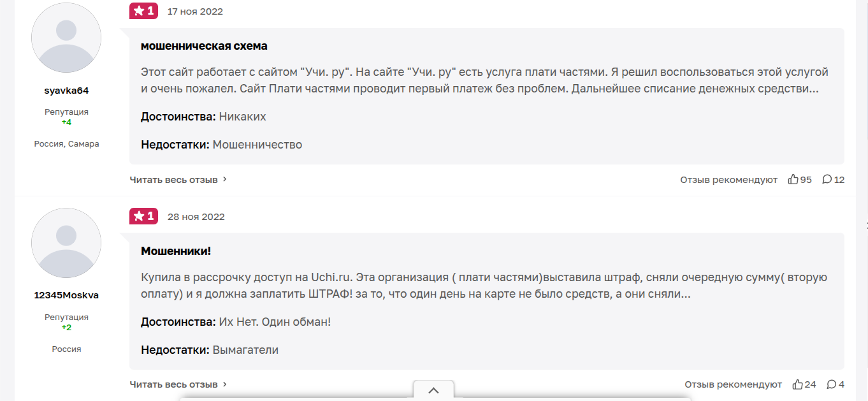This screenshot has height=401, width=868.
Task: Click the location link 'Россия, Самара'
Action: 66,143
